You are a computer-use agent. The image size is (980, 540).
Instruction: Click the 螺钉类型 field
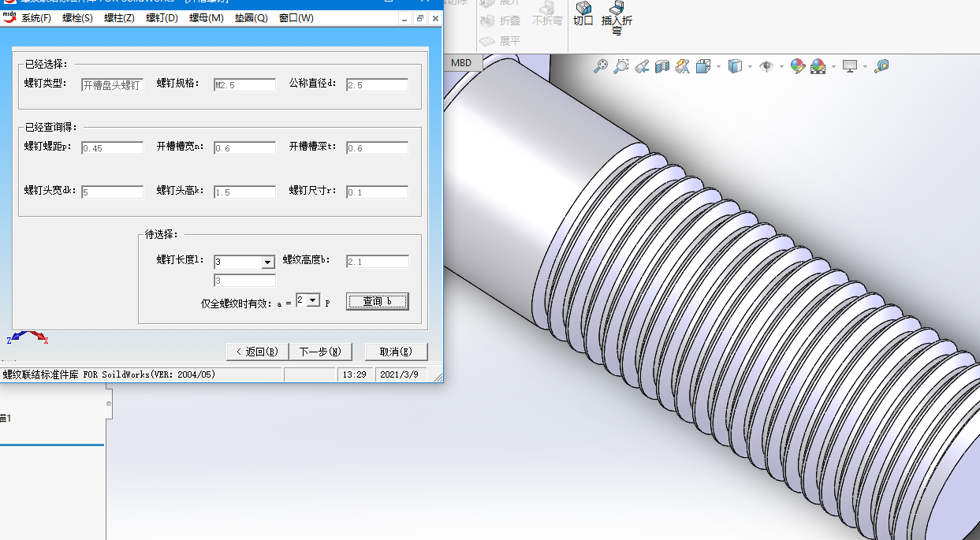pyautogui.click(x=112, y=84)
